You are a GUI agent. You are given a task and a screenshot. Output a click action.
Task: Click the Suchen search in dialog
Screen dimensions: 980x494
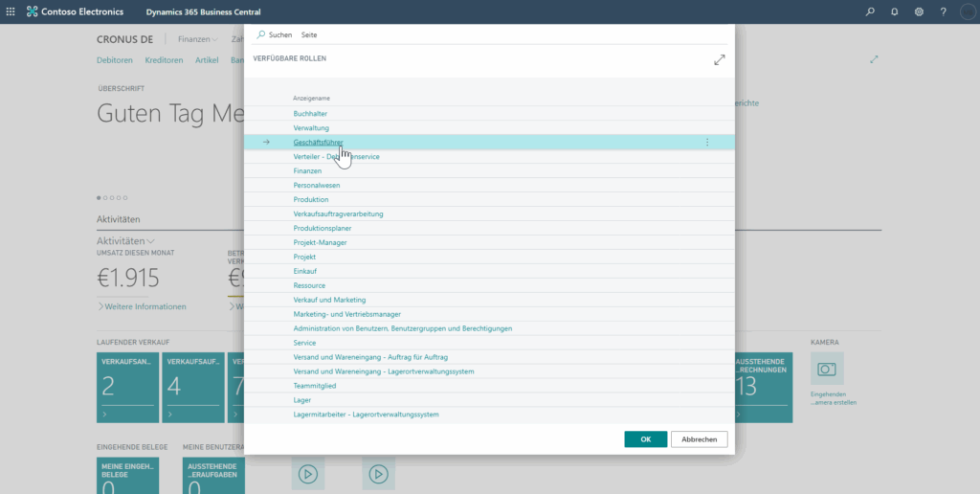[x=274, y=34]
